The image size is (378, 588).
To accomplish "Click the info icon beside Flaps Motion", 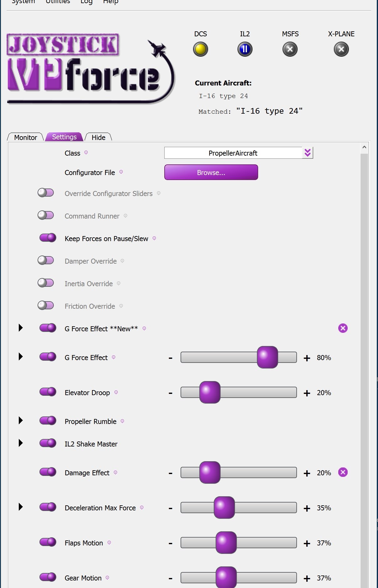I will point(109,543).
